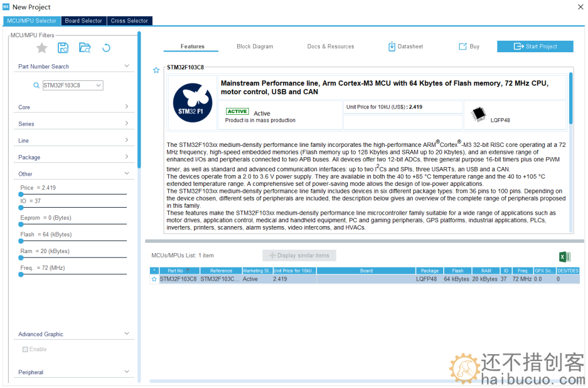The width and height of the screenshot is (588, 388).
Task: Switch to MCU/MPU Selector tab
Action: (32, 21)
